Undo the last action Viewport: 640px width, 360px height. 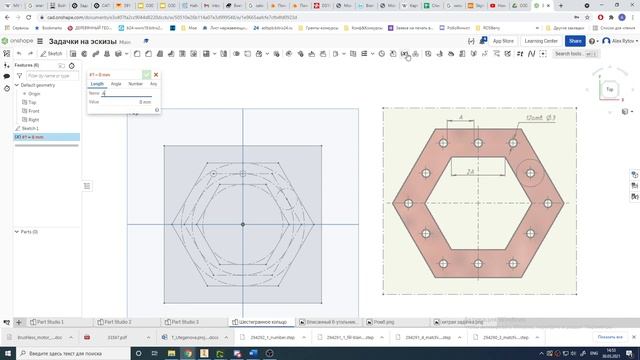pos(19,54)
